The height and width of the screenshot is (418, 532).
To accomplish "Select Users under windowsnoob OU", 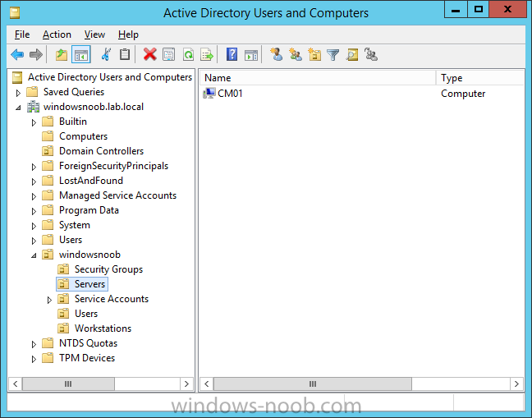I will 86,314.
